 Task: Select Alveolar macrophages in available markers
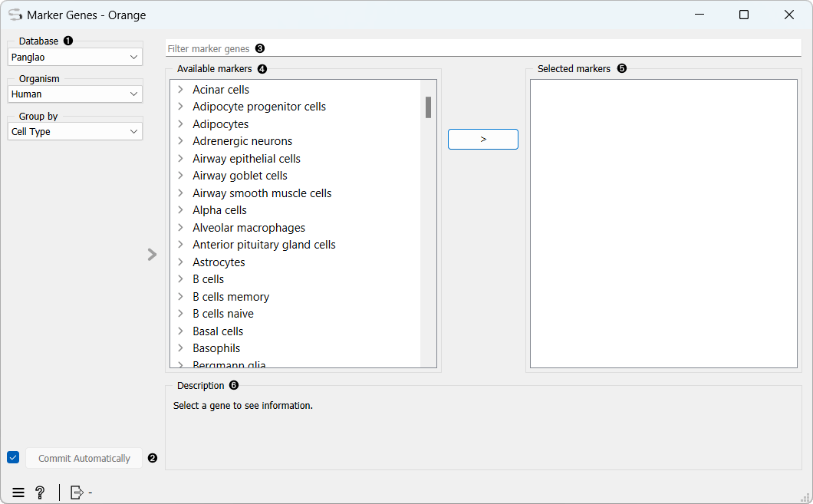coord(249,228)
